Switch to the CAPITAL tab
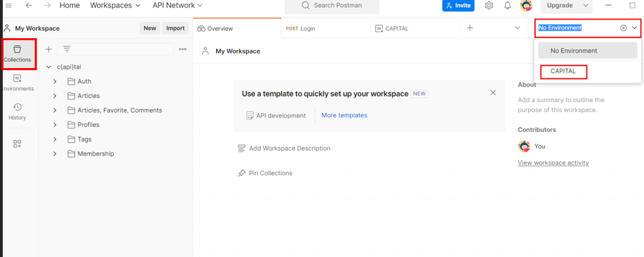Screen dimensions: 644x257 click(x=415, y=28)
